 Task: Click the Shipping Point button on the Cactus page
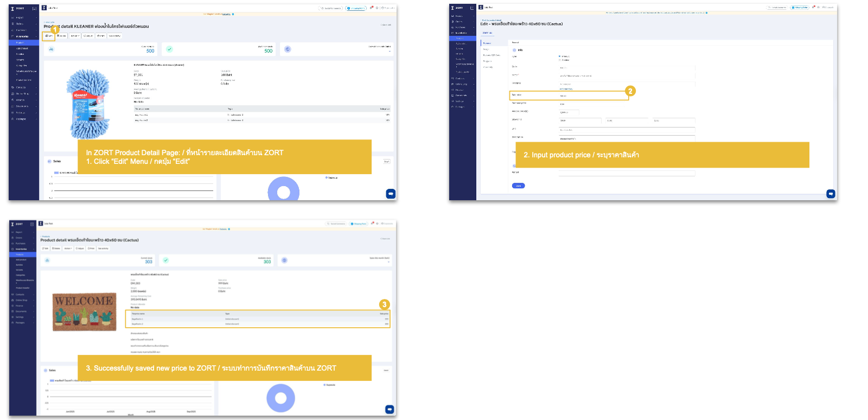coord(359,224)
